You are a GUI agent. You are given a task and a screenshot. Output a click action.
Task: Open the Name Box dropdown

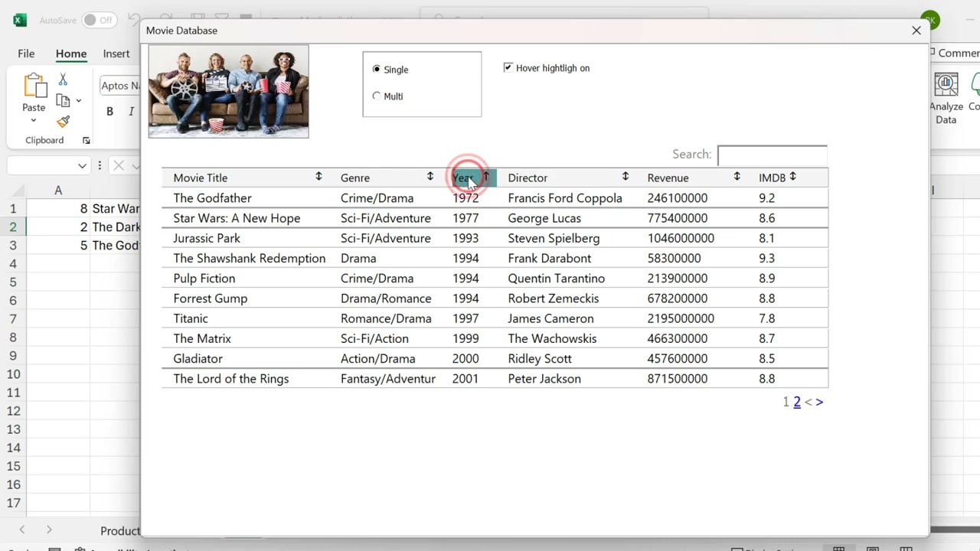pos(82,165)
